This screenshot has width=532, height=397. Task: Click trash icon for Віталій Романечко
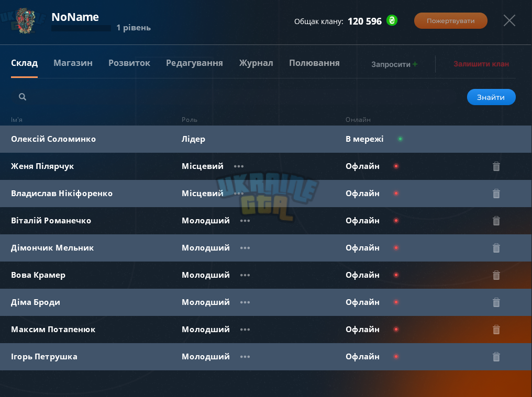pyautogui.click(x=496, y=221)
